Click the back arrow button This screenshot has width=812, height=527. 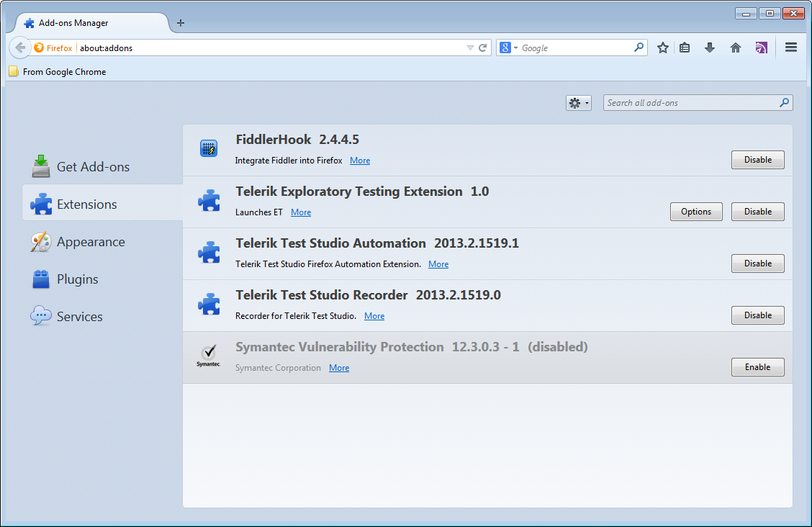20,48
